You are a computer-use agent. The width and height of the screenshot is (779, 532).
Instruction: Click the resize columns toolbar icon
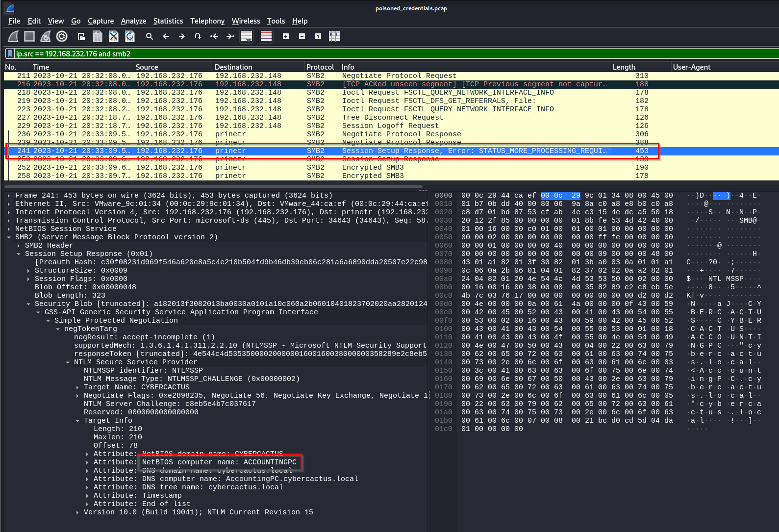click(334, 36)
